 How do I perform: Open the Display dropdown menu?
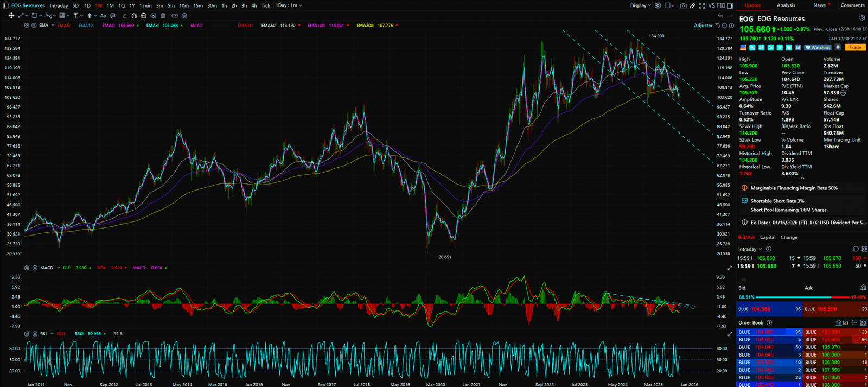(x=640, y=5)
